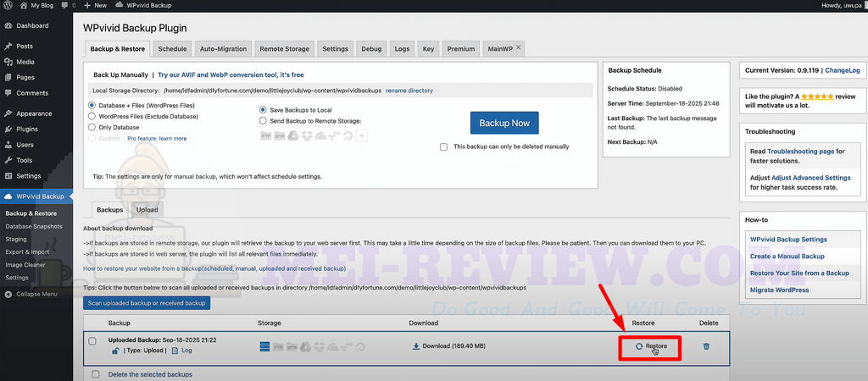
Task: Open the 'Howdy, uwupa' account menu
Action: click(x=833, y=5)
